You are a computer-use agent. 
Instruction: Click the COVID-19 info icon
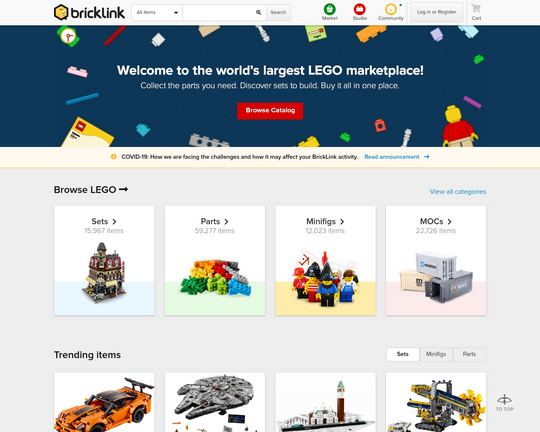[x=113, y=157]
